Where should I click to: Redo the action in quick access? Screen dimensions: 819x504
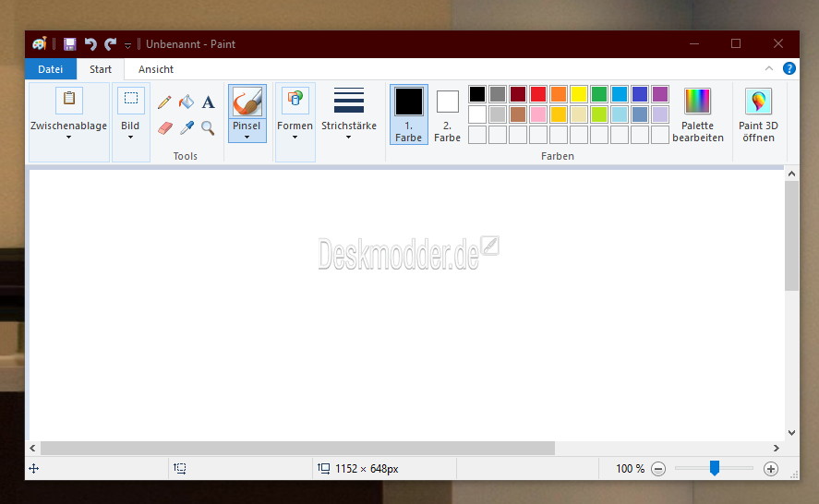click(x=110, y=44)
